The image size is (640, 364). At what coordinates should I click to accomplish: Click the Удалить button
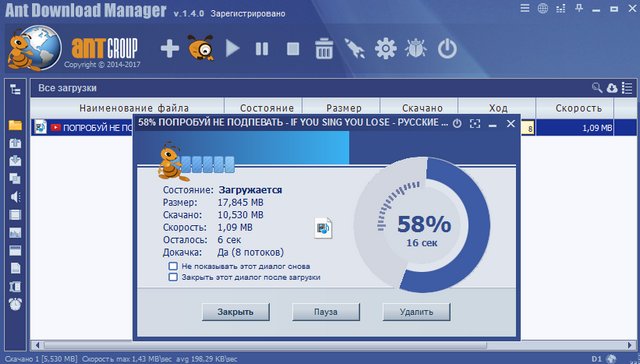click(x=416, y=312)
